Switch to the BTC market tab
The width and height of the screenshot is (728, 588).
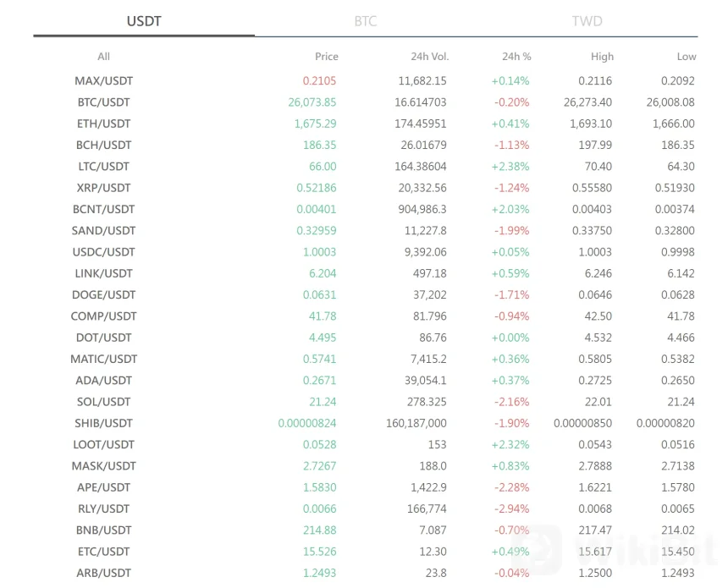(x=365, y=21)
